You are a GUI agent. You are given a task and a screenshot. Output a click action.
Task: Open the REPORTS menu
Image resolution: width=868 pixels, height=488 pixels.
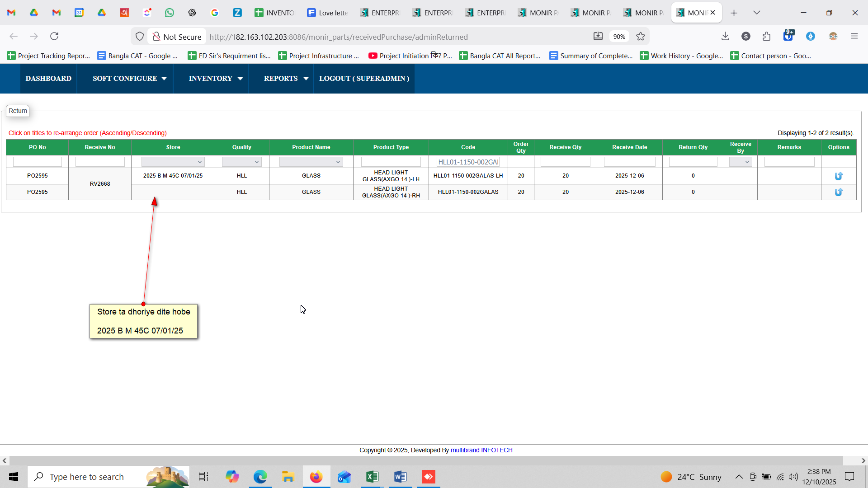(285, 79)
